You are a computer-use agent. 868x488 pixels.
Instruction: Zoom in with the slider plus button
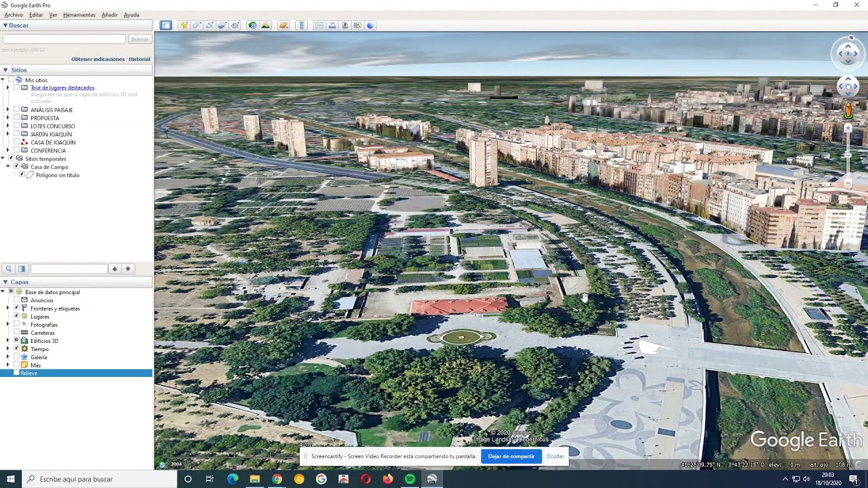(848, 128)
